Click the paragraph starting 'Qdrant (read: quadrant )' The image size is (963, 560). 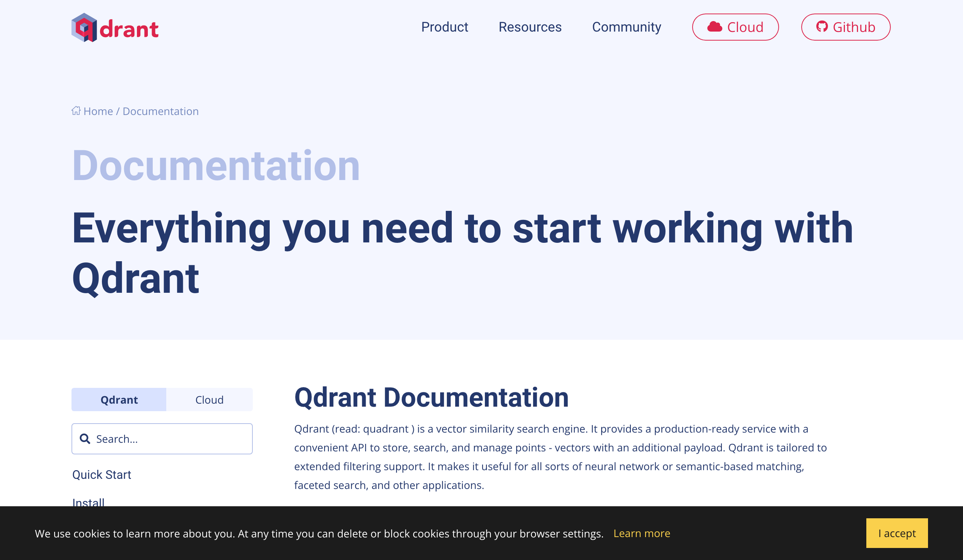560,457
